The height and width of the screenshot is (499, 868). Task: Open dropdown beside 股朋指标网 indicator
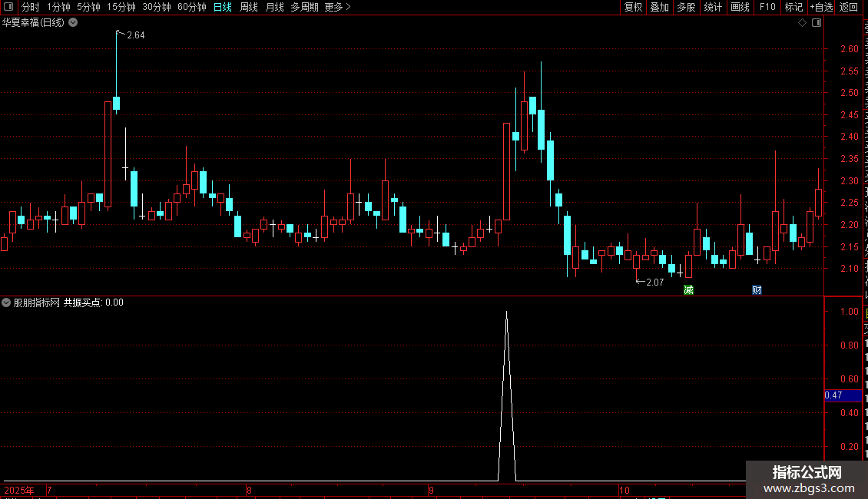(x=6, y=302)
